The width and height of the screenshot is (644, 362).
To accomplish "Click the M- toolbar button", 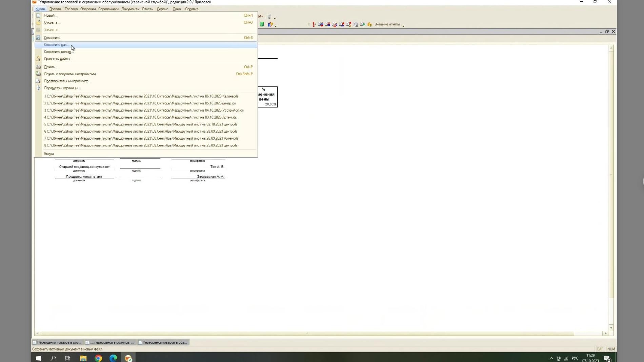I will (x=261, y=16).
